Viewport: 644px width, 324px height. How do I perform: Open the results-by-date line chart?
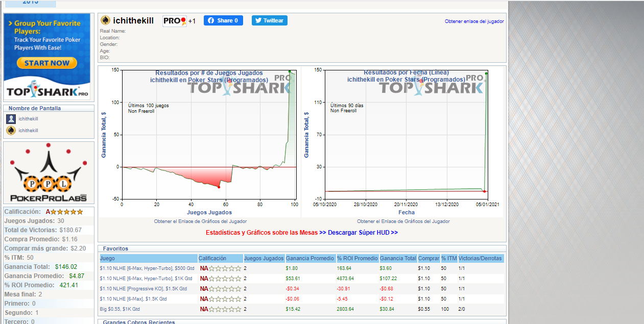[x=402, y=141]
